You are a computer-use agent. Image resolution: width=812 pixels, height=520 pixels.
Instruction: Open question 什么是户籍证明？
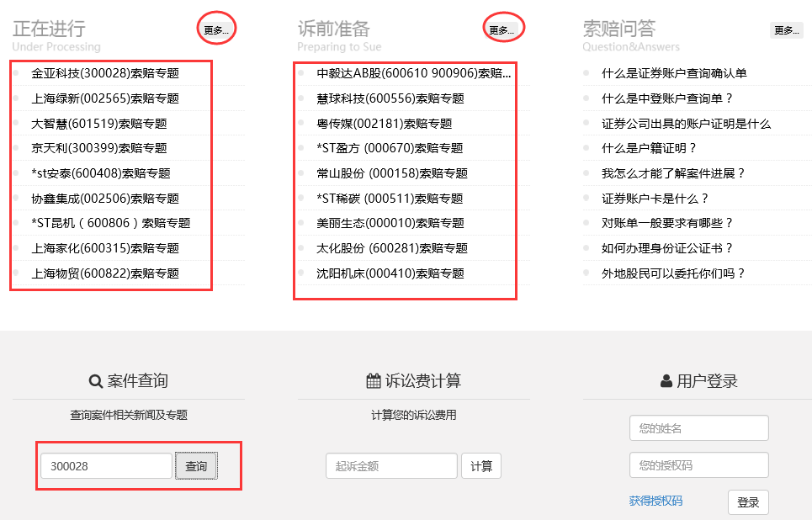click(649, 148)
